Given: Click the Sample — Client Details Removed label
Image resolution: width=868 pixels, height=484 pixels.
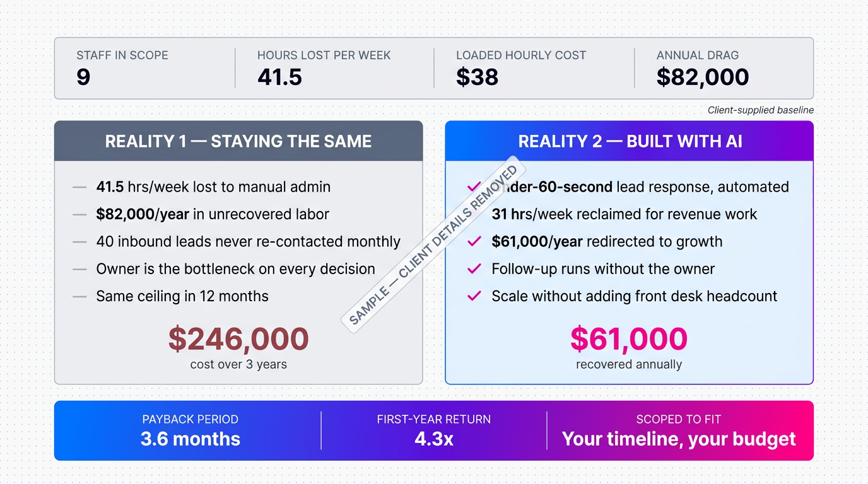Looking at the screenshot, I should [x=434, y=246].
